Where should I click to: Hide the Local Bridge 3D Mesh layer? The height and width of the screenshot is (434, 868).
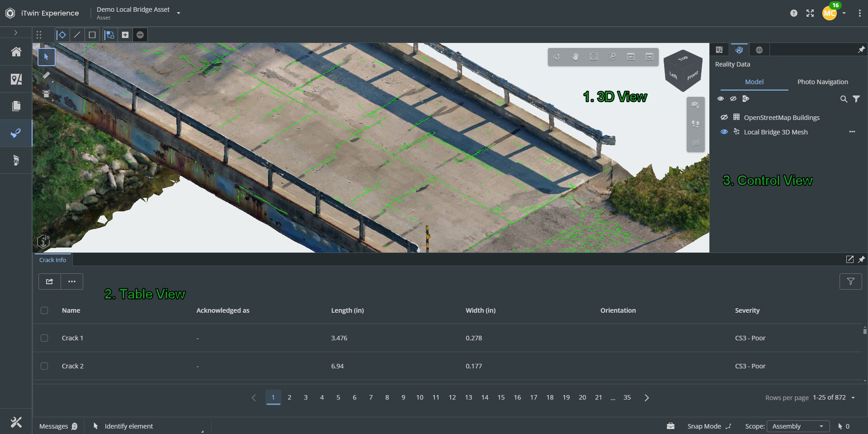[x=724, y=132]
